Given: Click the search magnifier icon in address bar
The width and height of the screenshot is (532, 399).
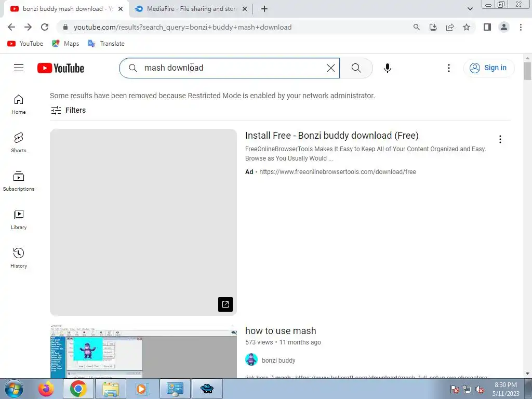Looking at the screenshot, I should coord(416,27).
